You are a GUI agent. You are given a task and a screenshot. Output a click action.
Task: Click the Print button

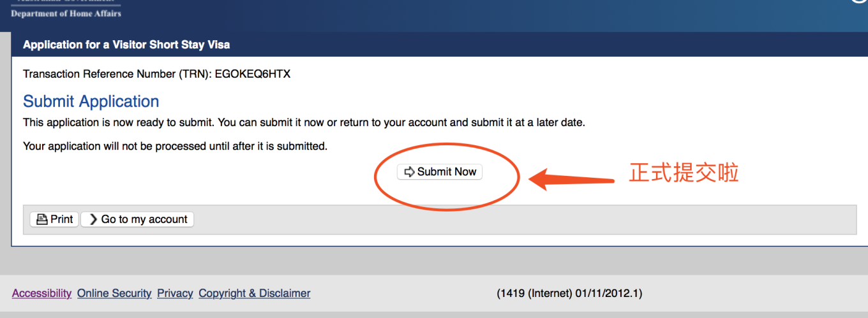coord(54,219)
